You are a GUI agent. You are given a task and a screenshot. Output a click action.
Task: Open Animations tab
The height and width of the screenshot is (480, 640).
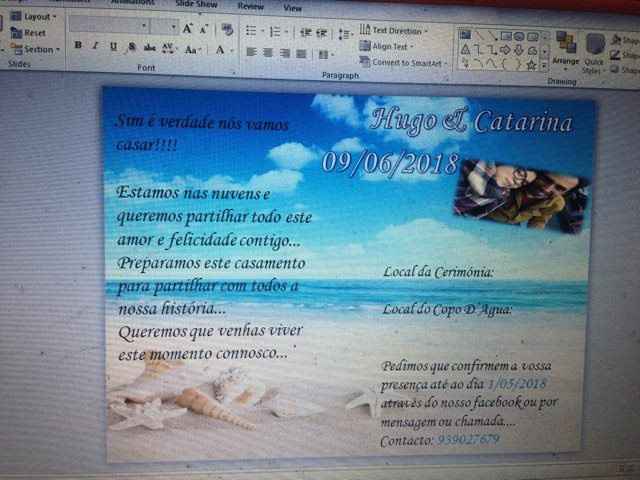(133, 2)
